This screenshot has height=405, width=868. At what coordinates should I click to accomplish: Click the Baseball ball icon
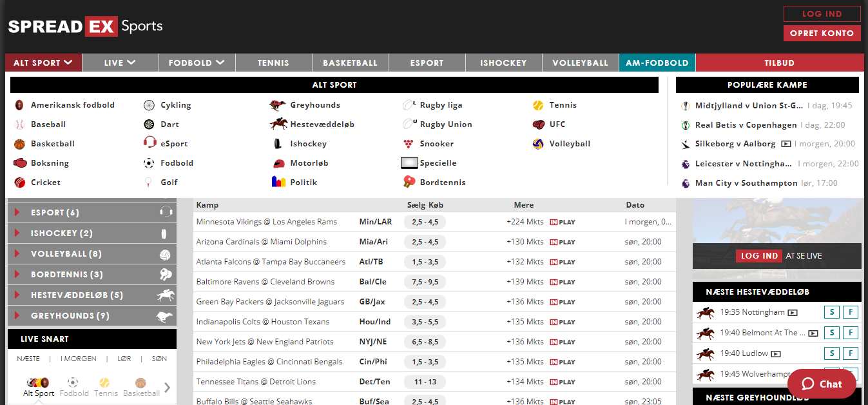click(19, 124)
